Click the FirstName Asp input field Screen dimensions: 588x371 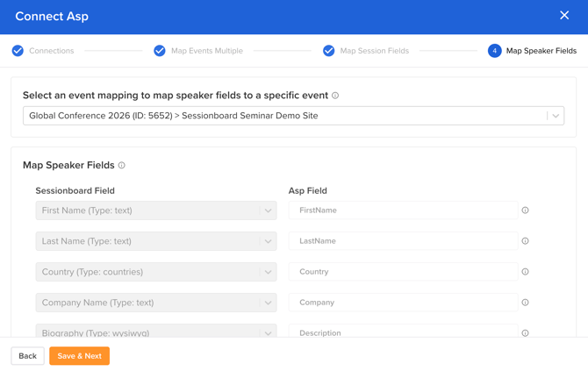403,210
